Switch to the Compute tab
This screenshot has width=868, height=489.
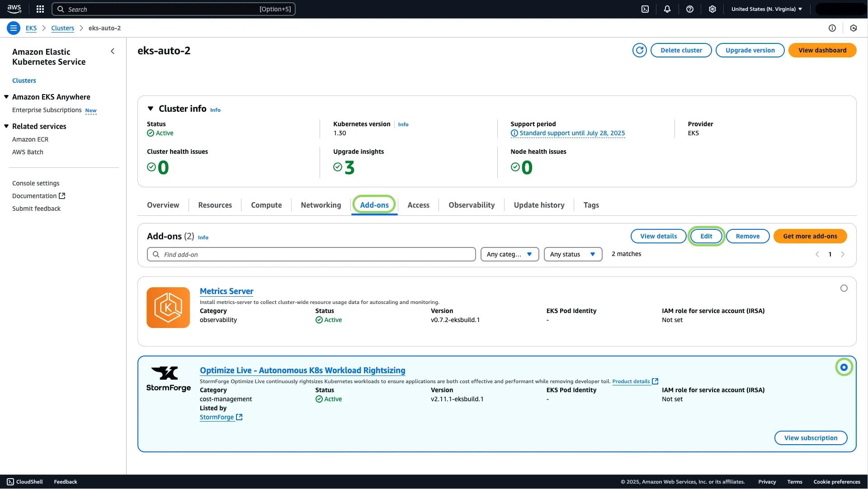point(266,205)
